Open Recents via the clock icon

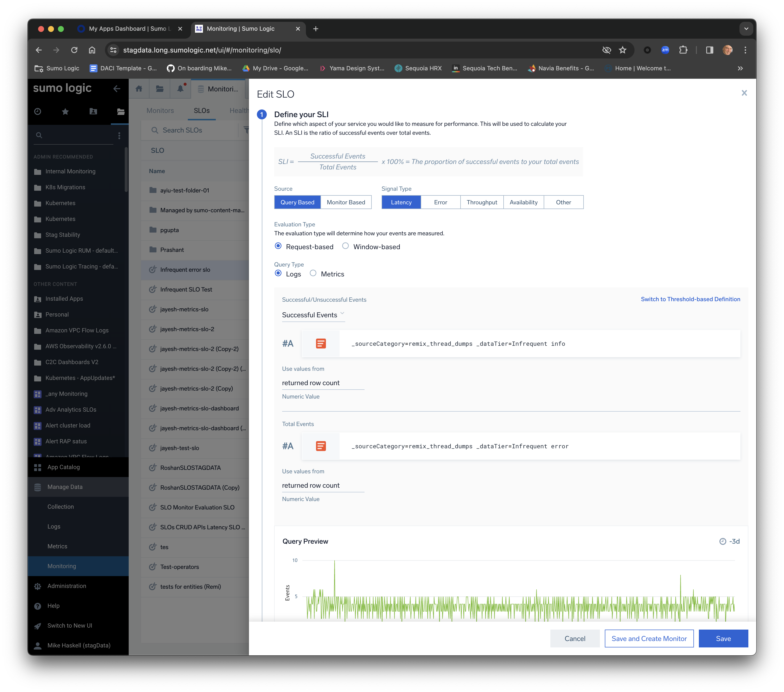[38, 112]
